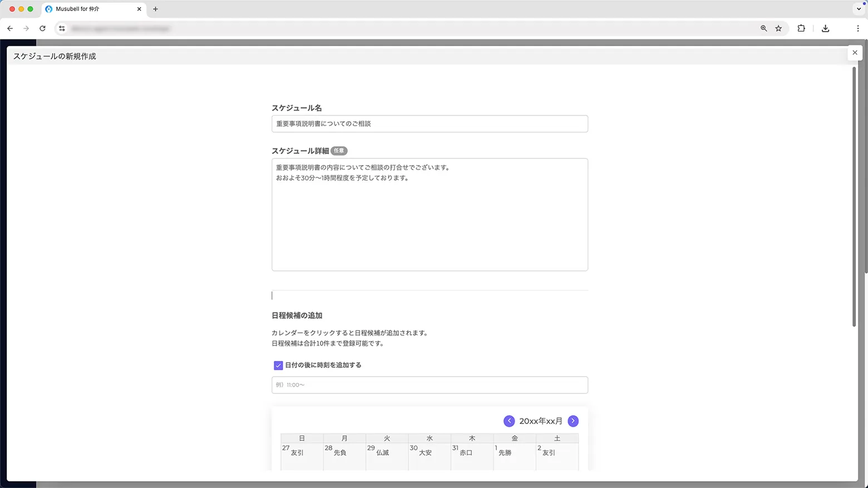The height and width of the screenshot is (488, 868).
Task: Expand the profile dropdown at top right
Action: [859, 8]
